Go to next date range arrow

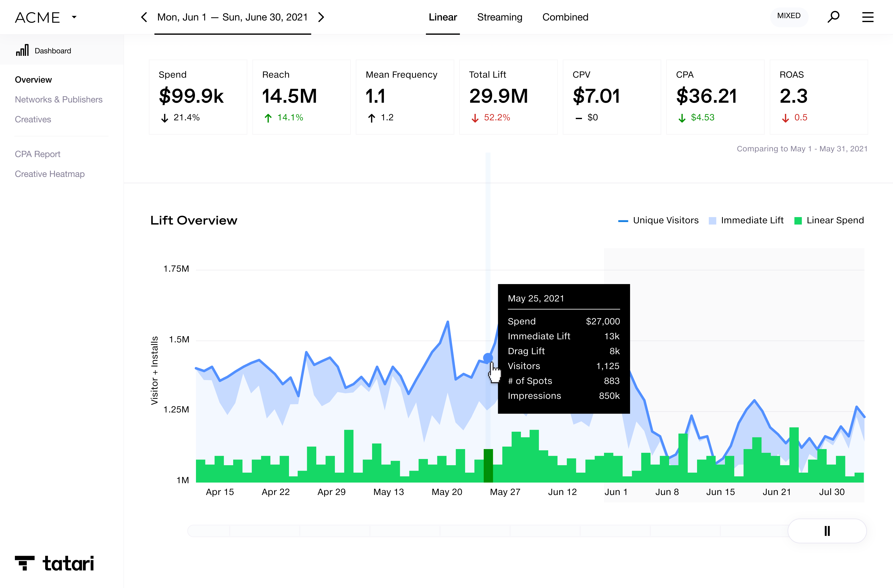321,17
